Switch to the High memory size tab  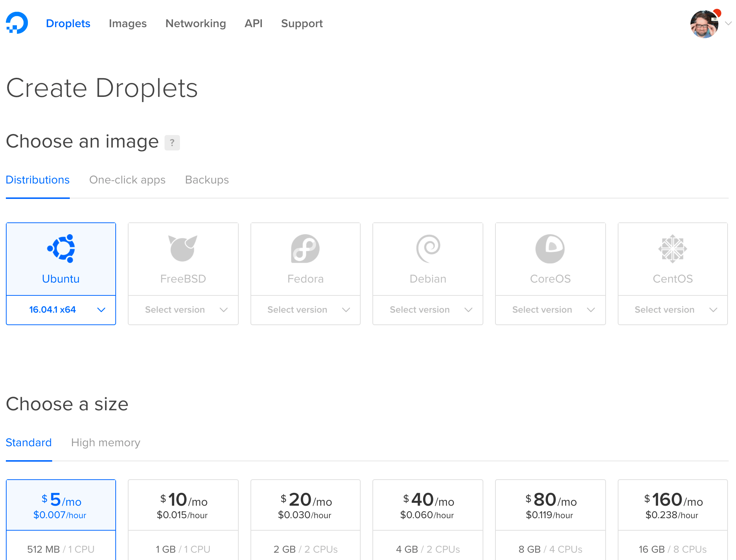[x=106, y=443]
